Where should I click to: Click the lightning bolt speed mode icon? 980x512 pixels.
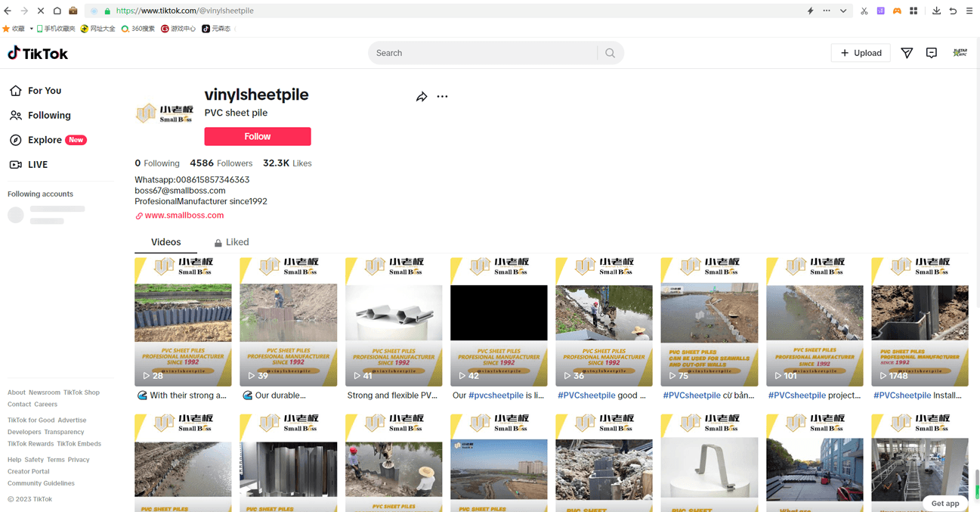point(810,11)
